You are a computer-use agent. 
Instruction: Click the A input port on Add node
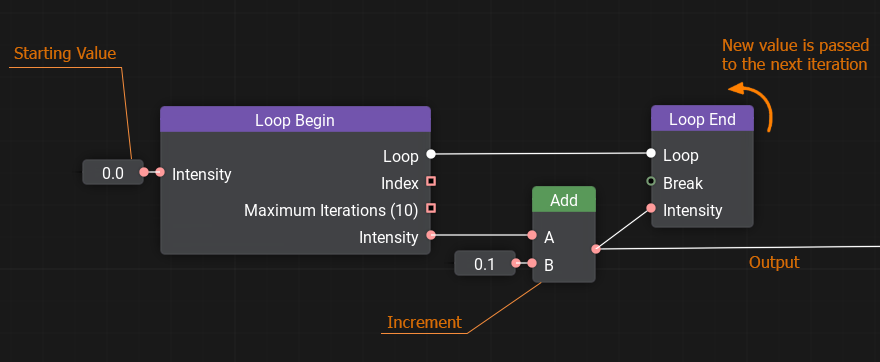[x=532, y=235]
